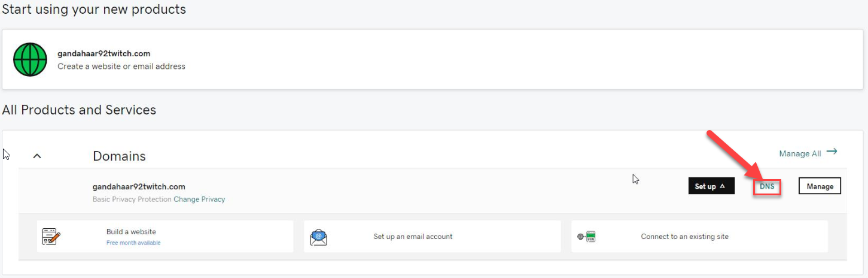Image resolution: width=868 pixels, height=278 pixels.
Task: Click gandahaar92twitch.com under Domains
Action: point(139,187)
